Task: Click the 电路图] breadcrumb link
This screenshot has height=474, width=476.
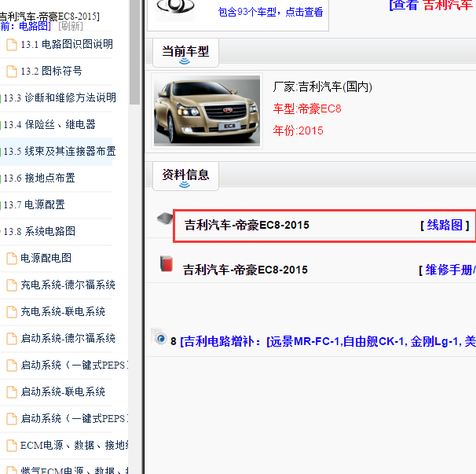Action: tap(35, 26)
